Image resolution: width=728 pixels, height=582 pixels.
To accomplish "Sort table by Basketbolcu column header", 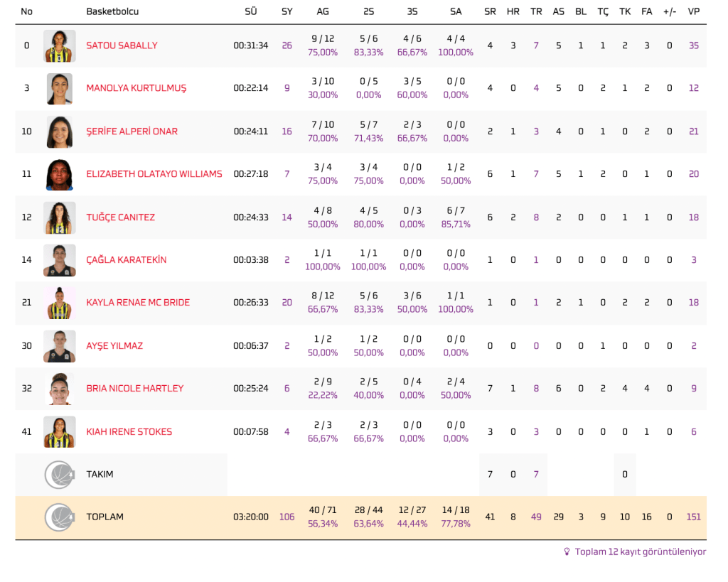I will [x=112, y=11].
